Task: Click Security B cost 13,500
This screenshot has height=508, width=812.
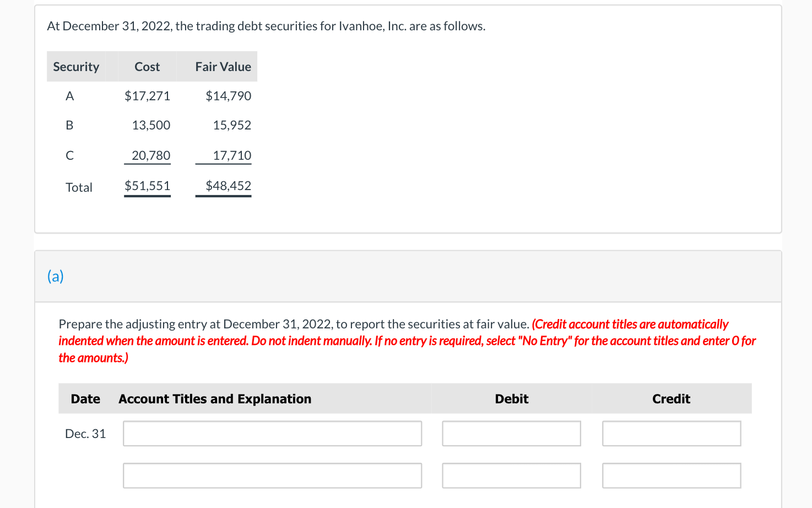Action: [x=151, y=125]
